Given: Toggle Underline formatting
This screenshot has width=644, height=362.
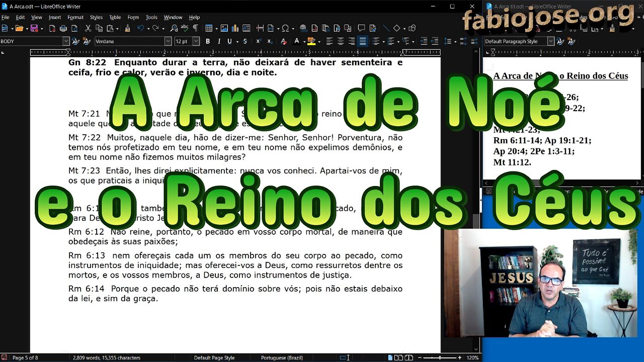Looking at the screenshot, I should 229,41.
